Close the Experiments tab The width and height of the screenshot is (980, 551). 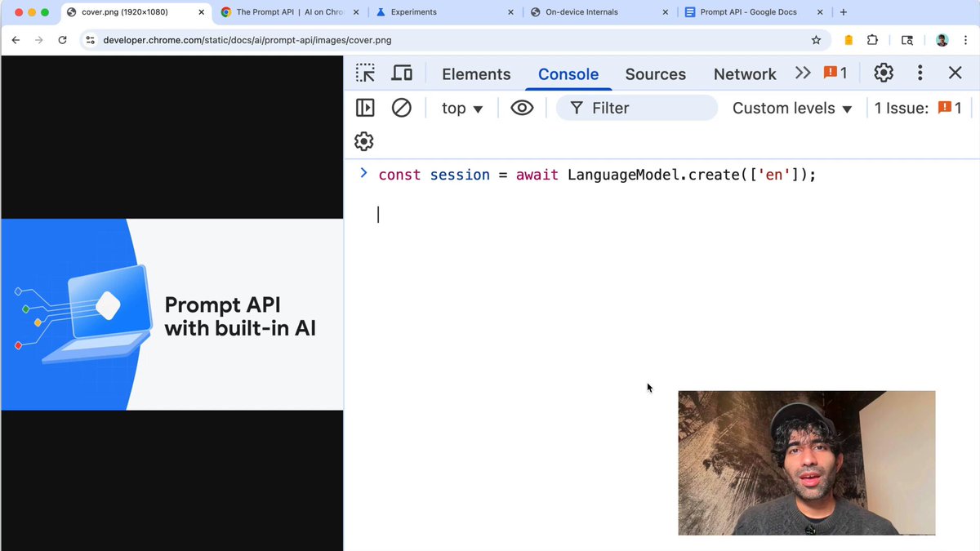(x=510, y=12)
